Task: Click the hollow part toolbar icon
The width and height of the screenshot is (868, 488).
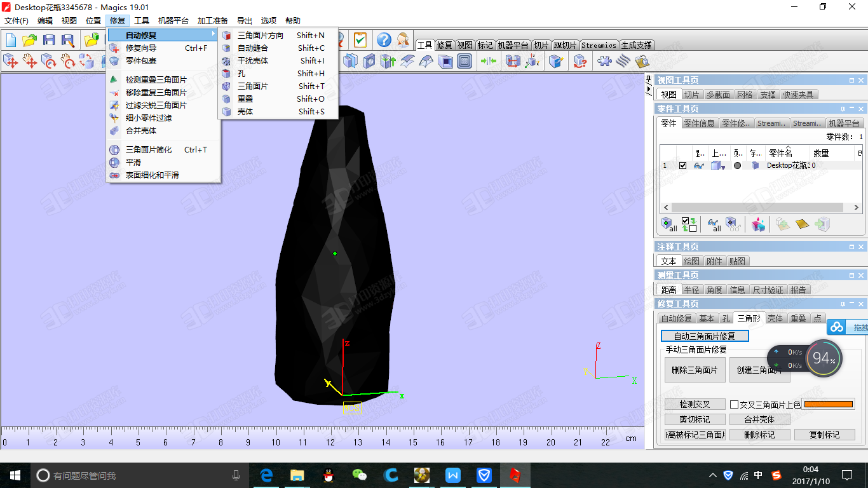Action: click(x=445, y=61)
